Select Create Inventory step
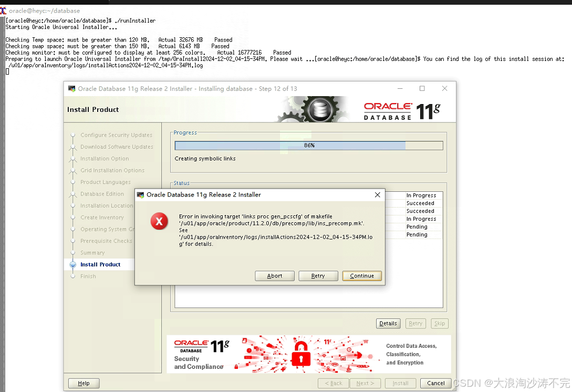 point(102,217)
